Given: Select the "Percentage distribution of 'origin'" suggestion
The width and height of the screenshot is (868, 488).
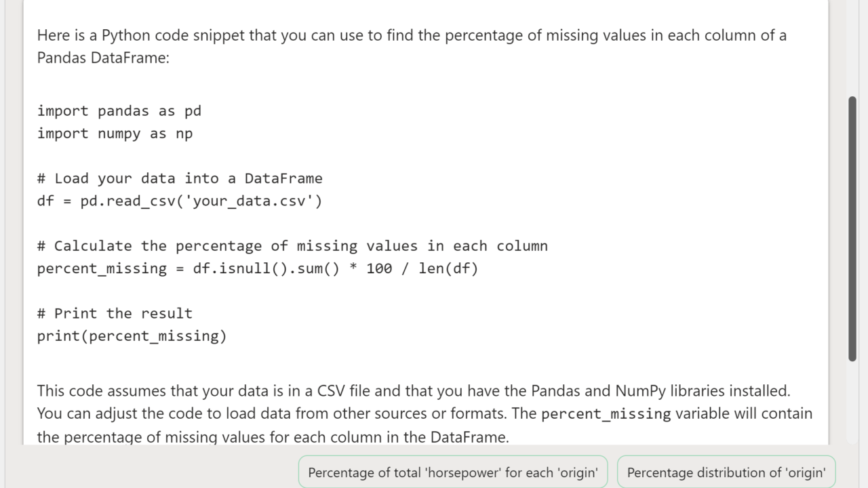Looking at the screenshot, I should tap(726, 472).
